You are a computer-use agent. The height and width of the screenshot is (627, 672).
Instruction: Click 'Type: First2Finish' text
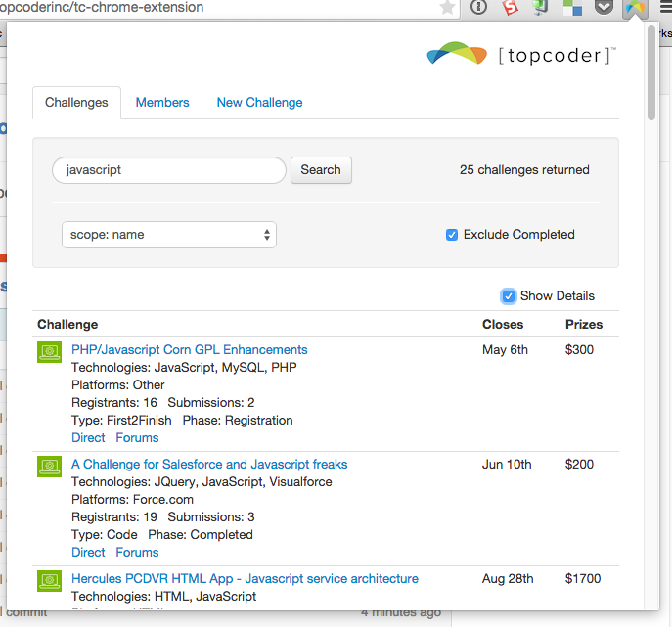(x=121, y=420)
